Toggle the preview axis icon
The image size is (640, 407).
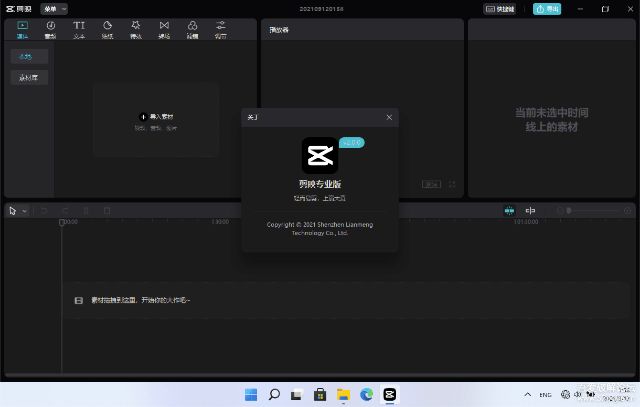[x=530, y=211]
